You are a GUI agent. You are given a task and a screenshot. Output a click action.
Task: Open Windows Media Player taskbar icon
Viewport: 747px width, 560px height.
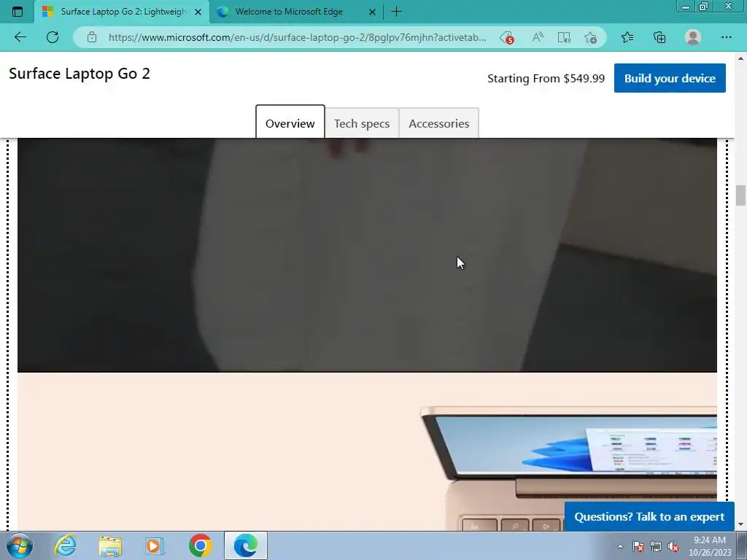(155, 545)
